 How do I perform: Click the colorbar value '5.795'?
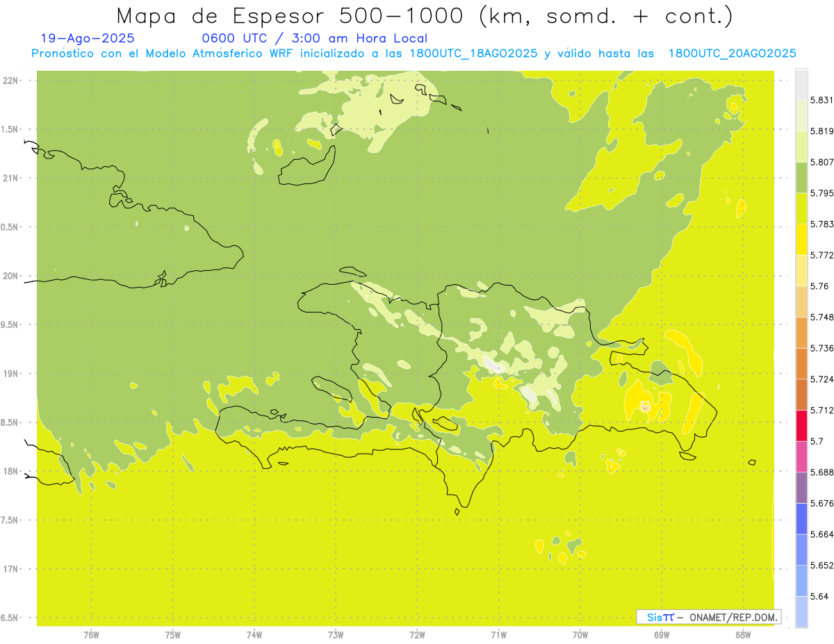821,193
